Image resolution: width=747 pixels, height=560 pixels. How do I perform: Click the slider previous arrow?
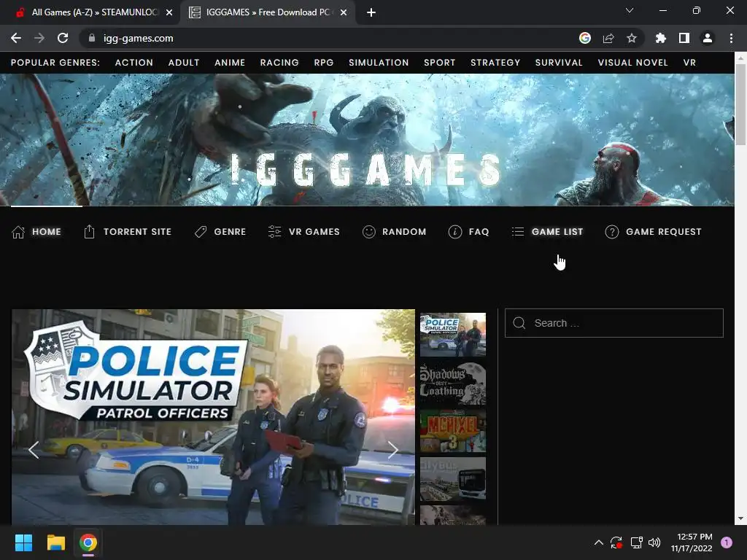[x=34, y=449]
